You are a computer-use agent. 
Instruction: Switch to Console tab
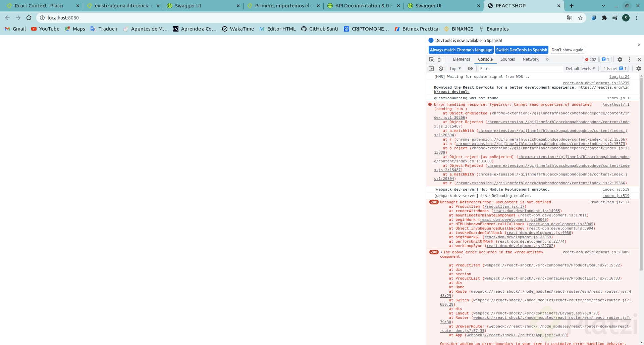pyautogui.click(x=485, y=59)
